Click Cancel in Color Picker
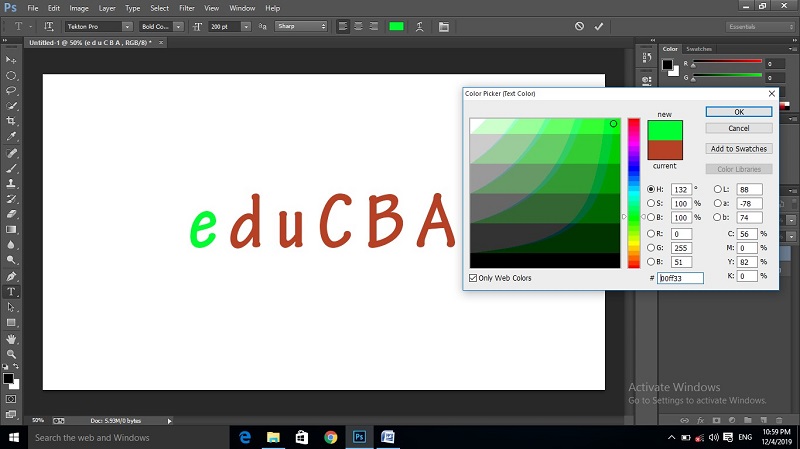 pos(739,129)
